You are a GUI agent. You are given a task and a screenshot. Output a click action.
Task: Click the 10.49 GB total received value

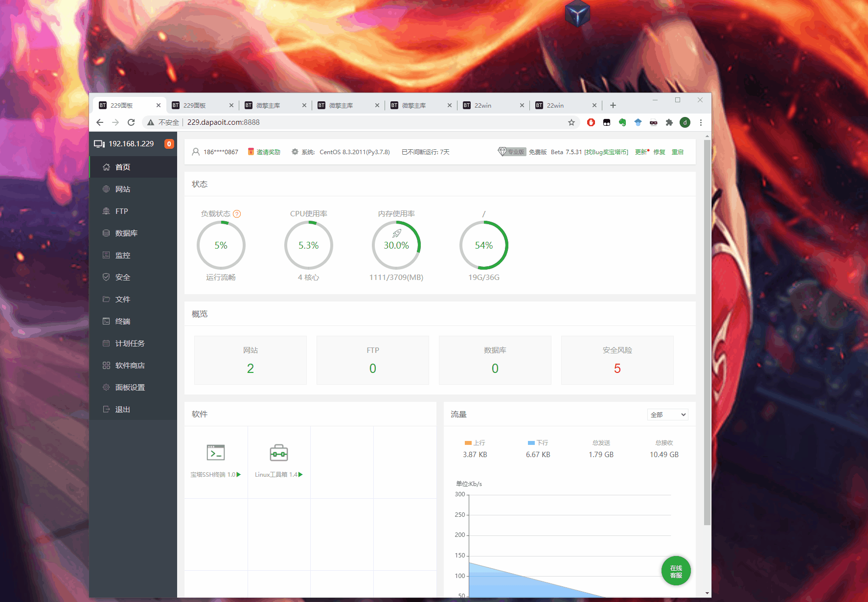[x=664, y=455]
